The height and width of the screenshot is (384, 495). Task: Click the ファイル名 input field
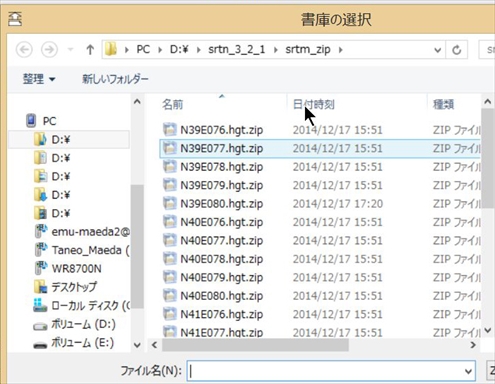[331, 371]
